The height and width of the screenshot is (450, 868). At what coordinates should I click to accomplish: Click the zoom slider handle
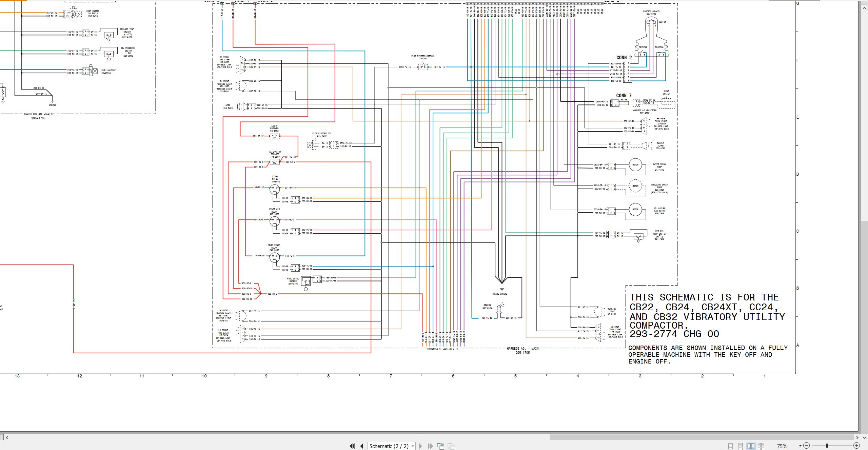pos(827,446)
